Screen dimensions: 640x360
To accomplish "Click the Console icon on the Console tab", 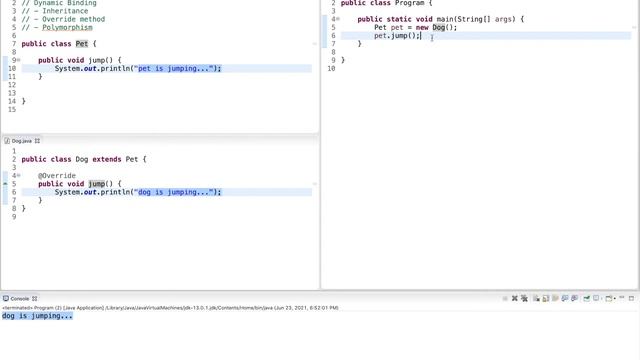I will [x=6, y=299].
